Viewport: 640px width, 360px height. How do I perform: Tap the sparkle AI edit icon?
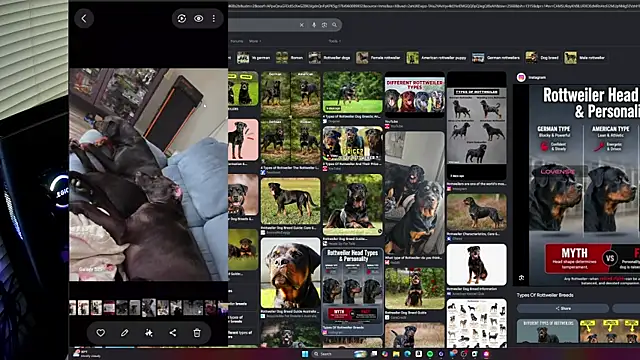point(149,333)
